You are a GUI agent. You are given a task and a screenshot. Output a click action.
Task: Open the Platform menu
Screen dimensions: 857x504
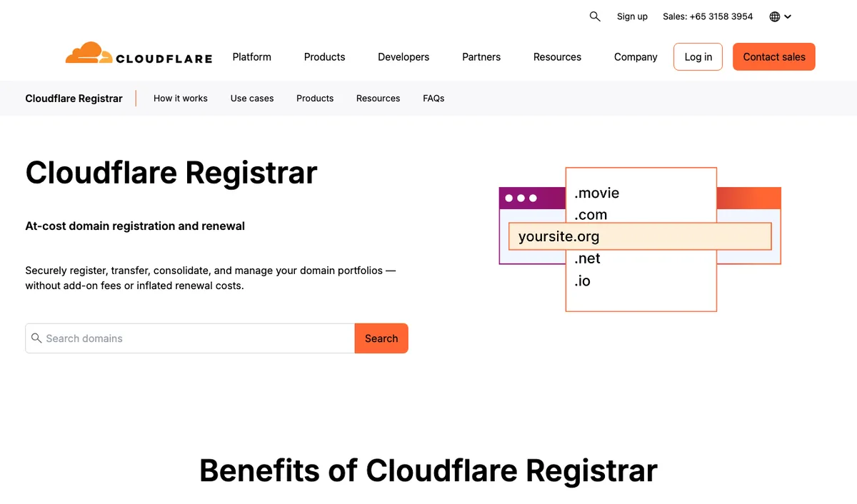point(252,57)
